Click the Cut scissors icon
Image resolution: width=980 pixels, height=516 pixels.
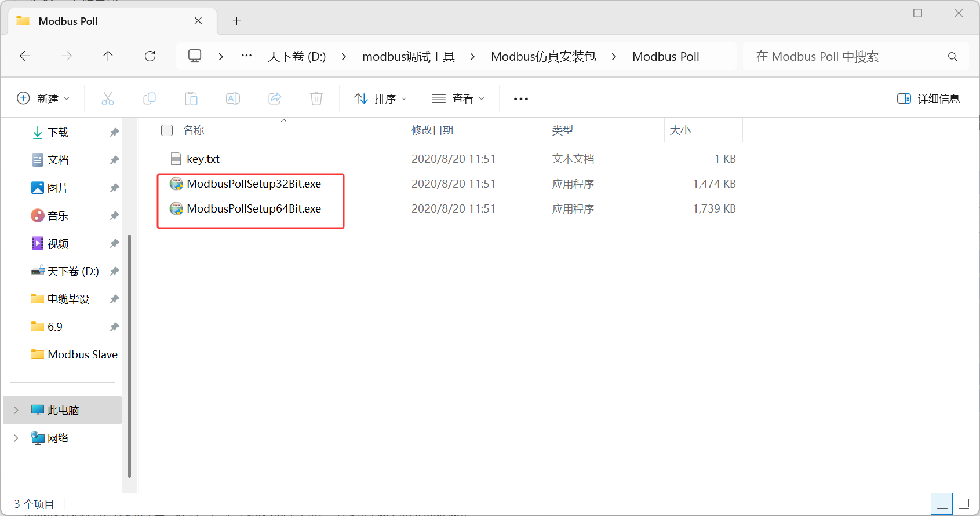point(108,98)
